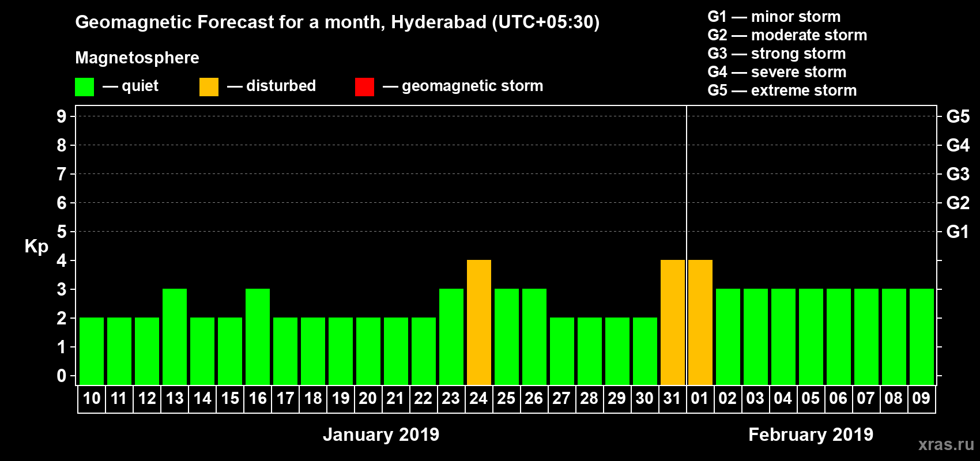980x461 pixels.
Task: Click the 'G1 — minor storm' legend text
Action: pyautogui.click(x=774, y=17)
